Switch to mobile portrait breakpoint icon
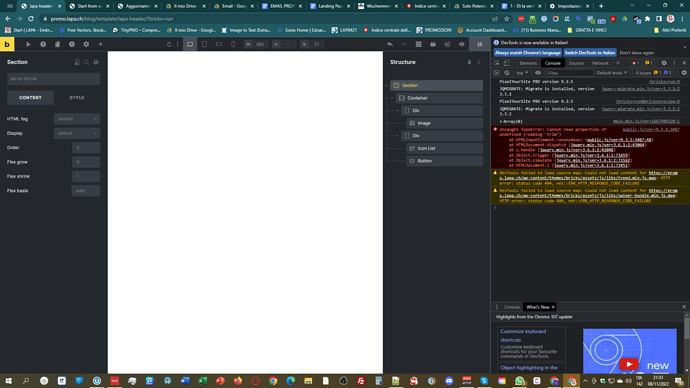Screen dimensions: 690x388 (x=233, y=44)
